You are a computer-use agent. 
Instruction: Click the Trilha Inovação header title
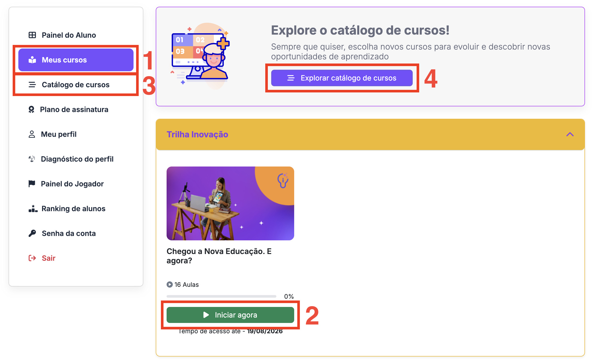197,134
